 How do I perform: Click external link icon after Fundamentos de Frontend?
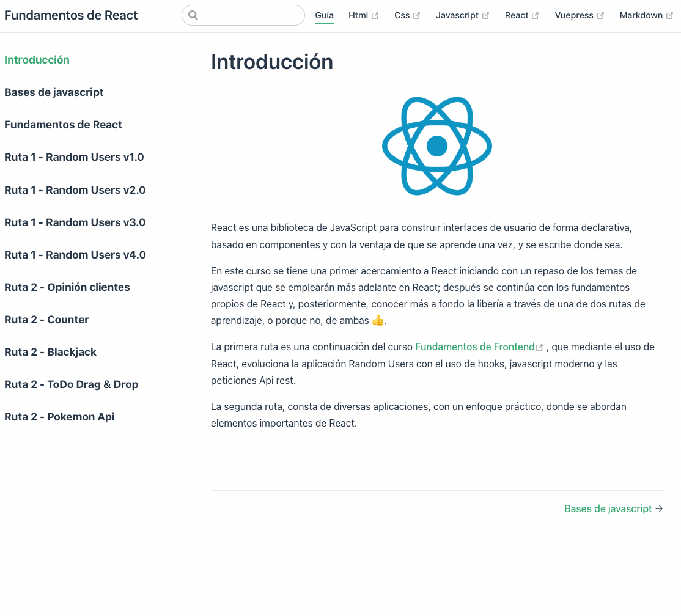540,347
